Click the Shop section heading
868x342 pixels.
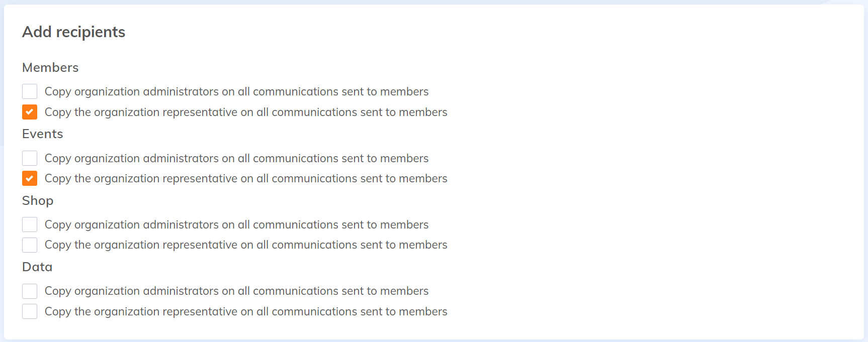(x=38, y=200)
